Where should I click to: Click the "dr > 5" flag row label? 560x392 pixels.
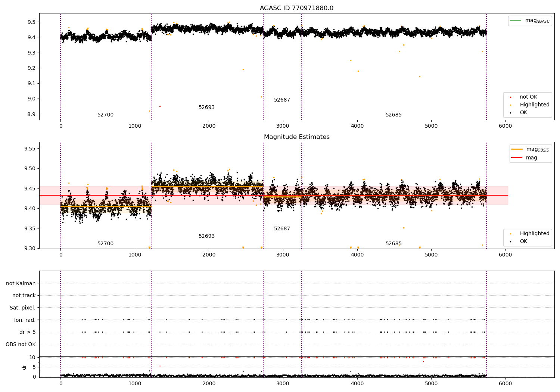click(x=28, y=332)
